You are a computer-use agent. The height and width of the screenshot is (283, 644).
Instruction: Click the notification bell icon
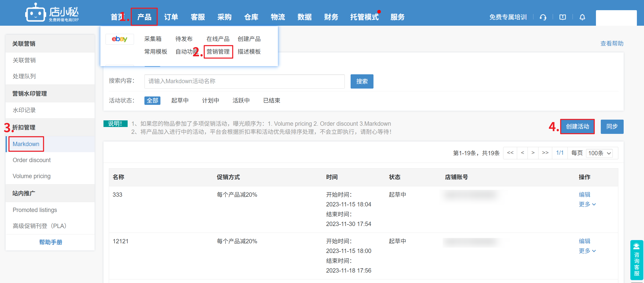pyautogui.click(x=582, y=17)
